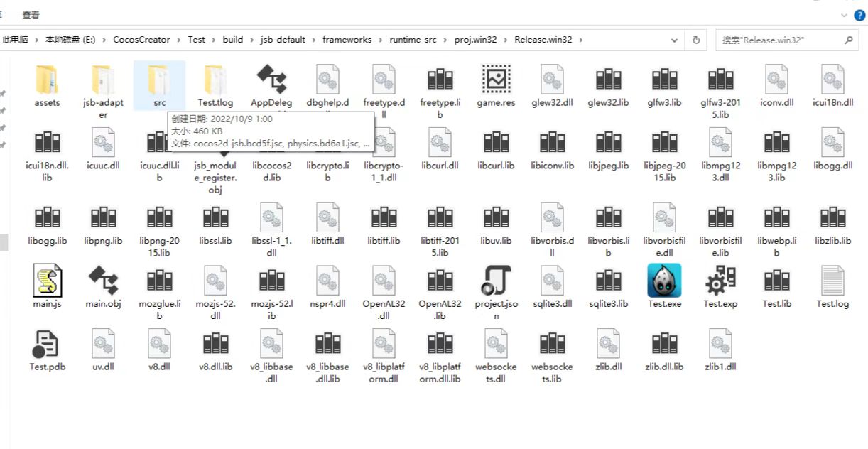This screenshot has width=868, height=449.
Task: Select the Test.exp file icon
Action: pos(721,287)
